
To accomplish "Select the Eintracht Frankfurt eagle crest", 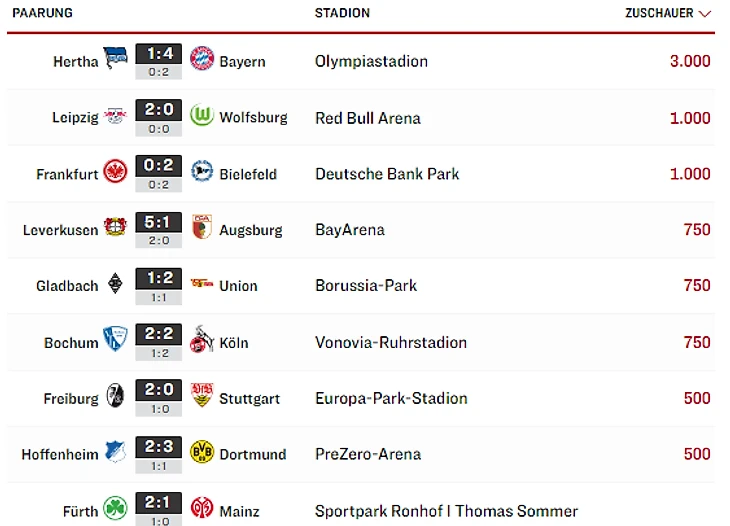I will point(115,171).
